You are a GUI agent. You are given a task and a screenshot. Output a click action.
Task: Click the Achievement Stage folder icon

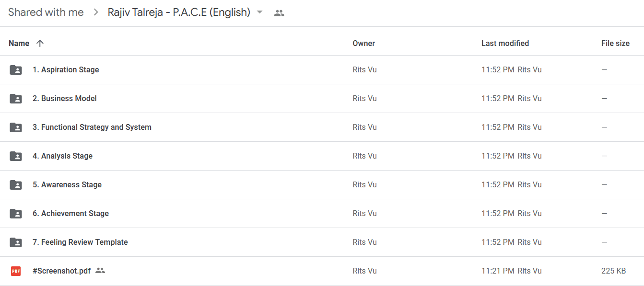point(16,214)
